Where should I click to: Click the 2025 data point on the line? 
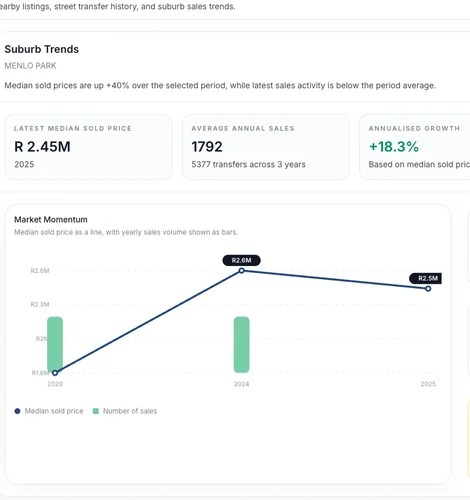(428, 289)
